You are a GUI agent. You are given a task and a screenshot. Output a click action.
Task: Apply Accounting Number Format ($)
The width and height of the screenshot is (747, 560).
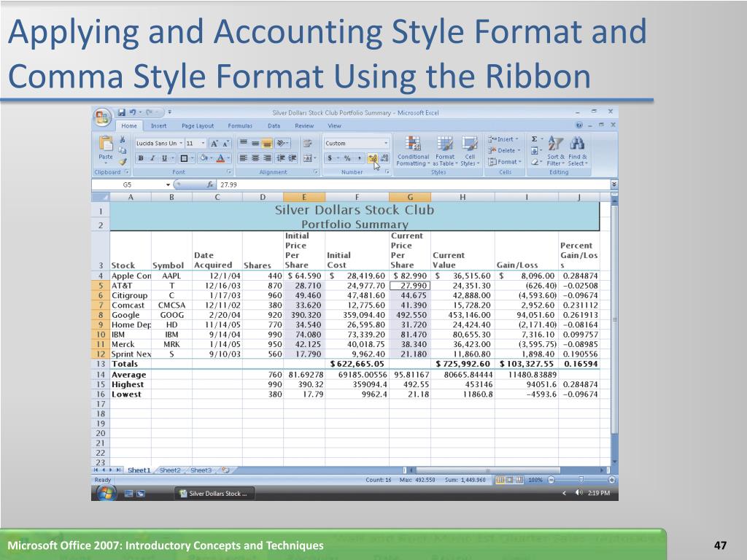pyautogui.click(x=330, y=158)
